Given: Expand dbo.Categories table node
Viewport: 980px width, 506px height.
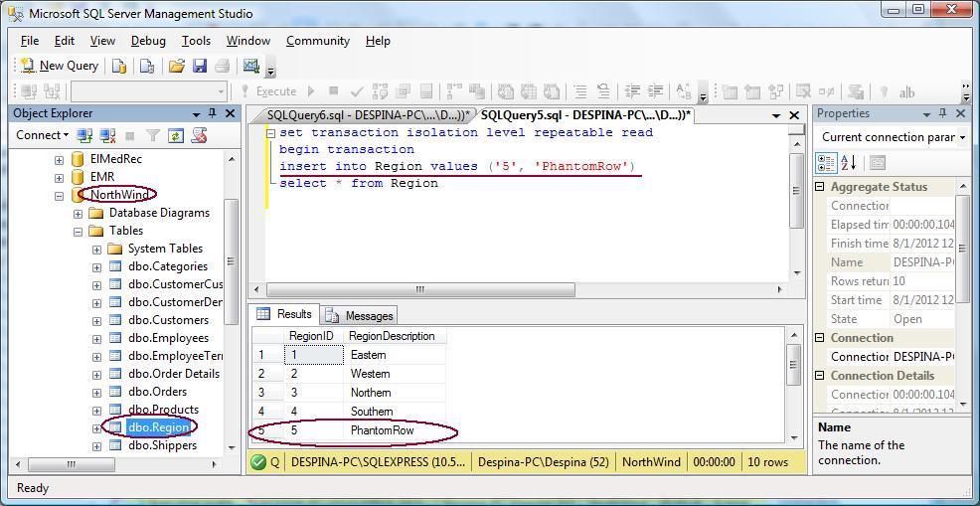Looking at the screenshot, I should [x=96, y=267].
